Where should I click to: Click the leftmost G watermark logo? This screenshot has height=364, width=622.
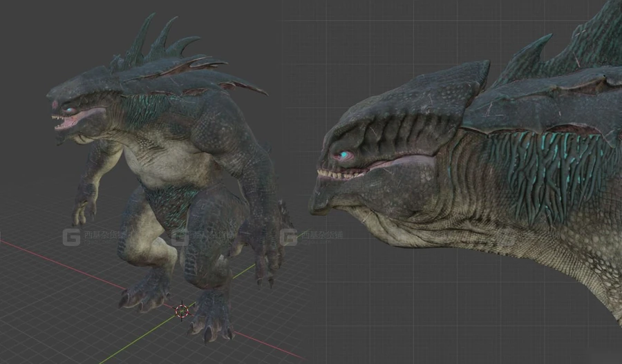click(73, 236)
